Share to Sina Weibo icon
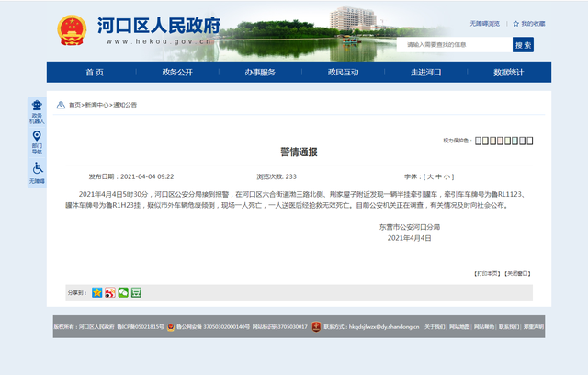This screenshot has height=375, width=588. coord(110,292)
